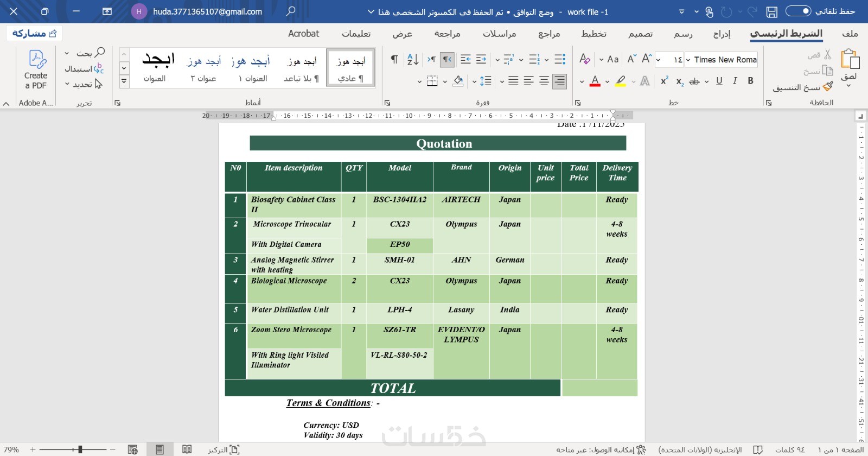Apply a numbered list
The image size is (868, 456).
click(x=534, y=59)
